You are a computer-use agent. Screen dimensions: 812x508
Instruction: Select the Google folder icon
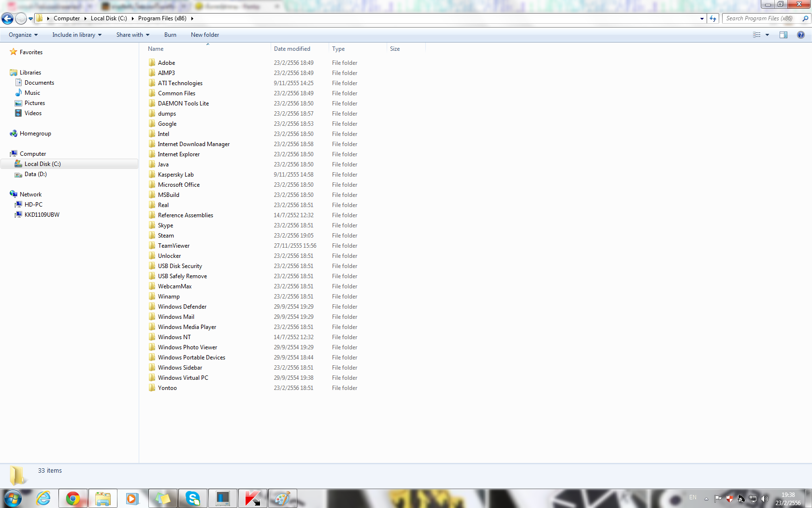tap(152, 123)
